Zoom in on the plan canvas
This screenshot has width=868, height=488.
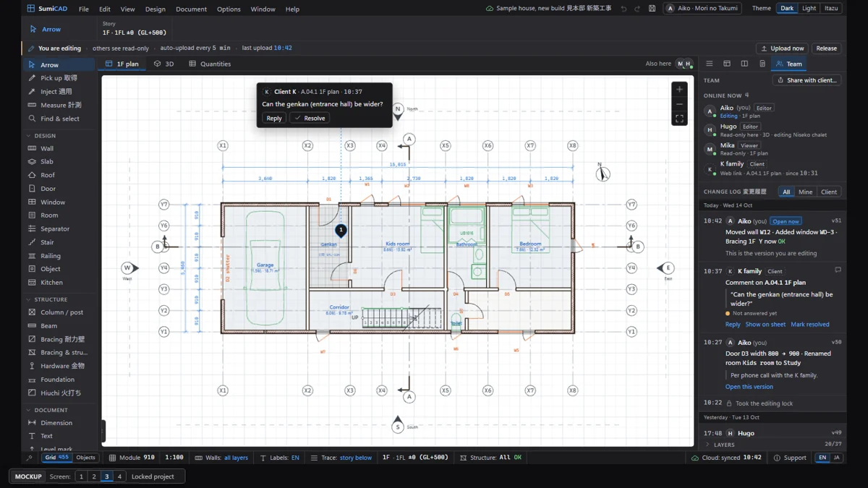pos(679,89)
